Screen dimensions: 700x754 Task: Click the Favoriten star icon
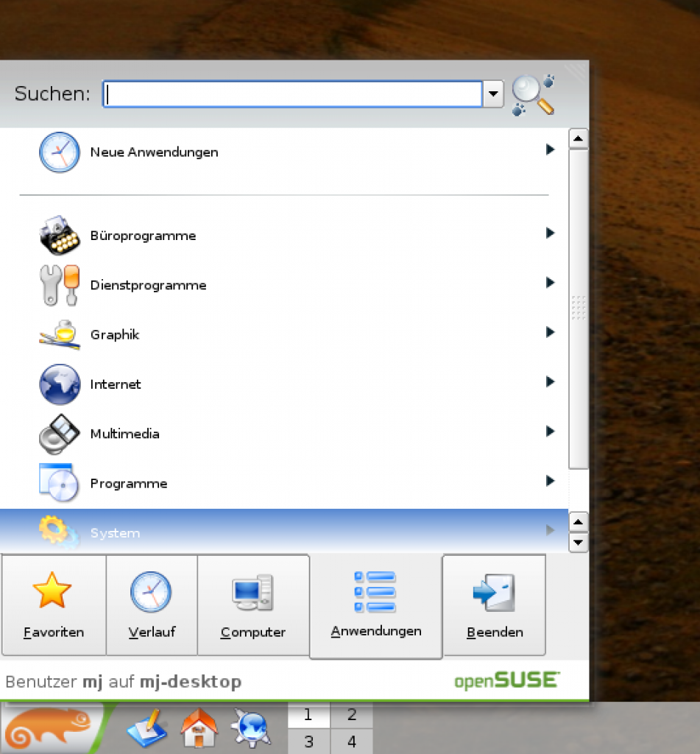click(x=52, y=591)
